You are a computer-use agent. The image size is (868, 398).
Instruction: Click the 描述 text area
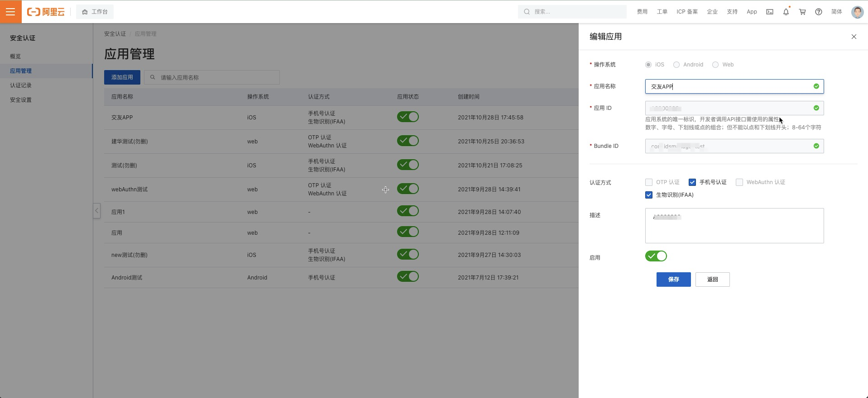(734, 226)
